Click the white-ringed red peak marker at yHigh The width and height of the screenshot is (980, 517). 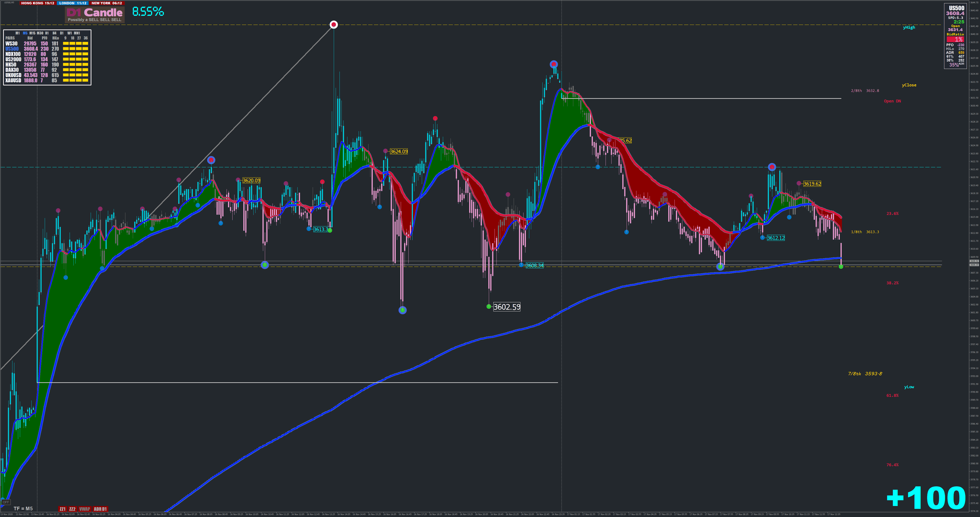point(334,25)
